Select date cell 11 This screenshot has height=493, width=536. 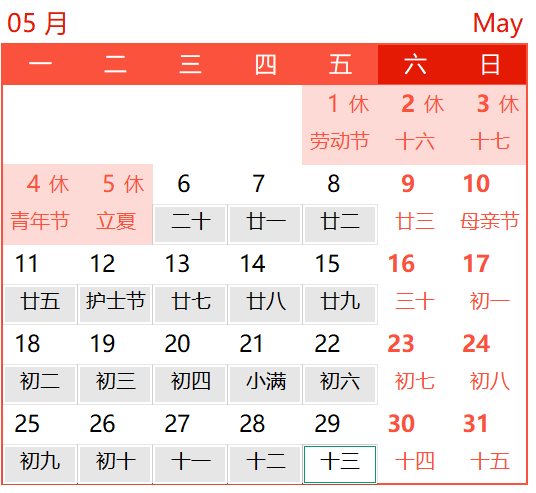[40, 264]
